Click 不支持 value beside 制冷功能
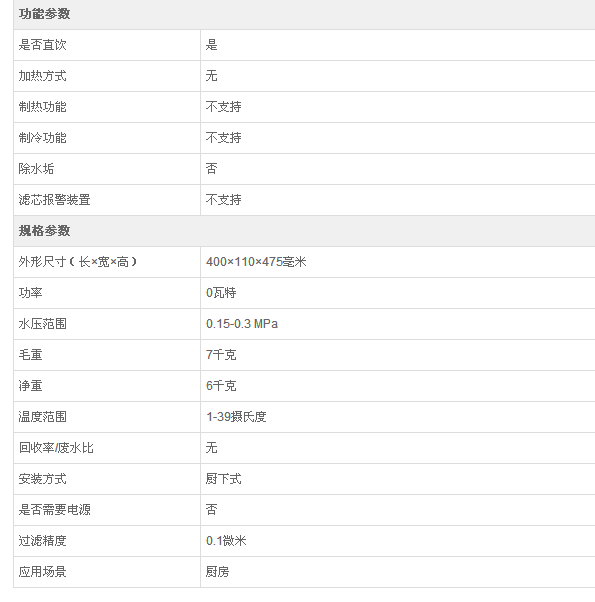Image resolution: width=595 pixels, height=602 pixels. tap(223, 138)
